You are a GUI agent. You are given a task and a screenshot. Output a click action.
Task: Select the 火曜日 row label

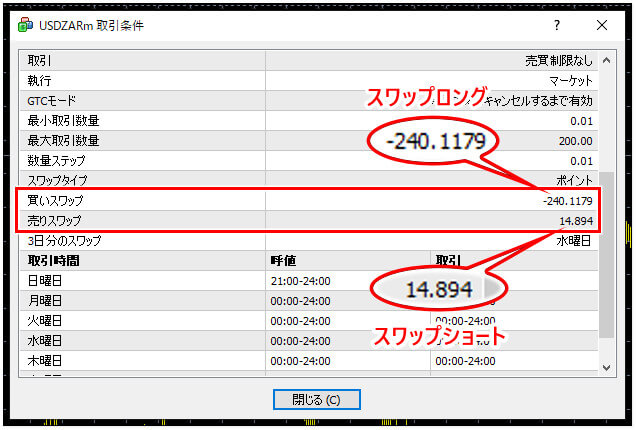(45, 320)
